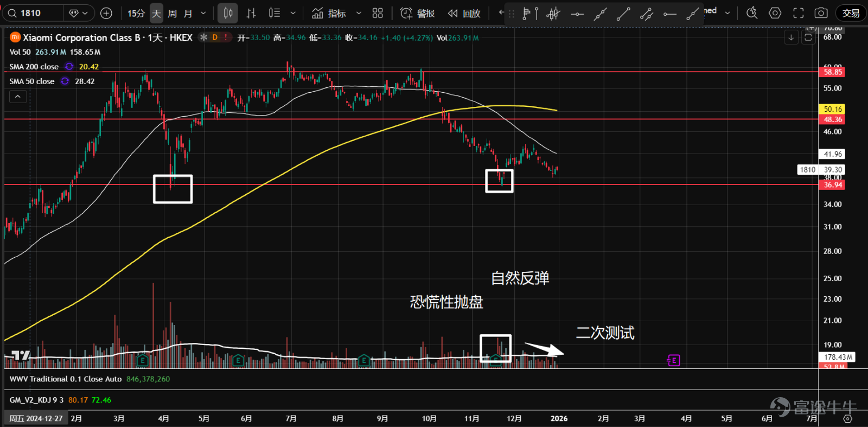The width and height of the screenshot is (868, 427).
Task: Expand the layout name dropdown chevron
Action: pos(727,13)
